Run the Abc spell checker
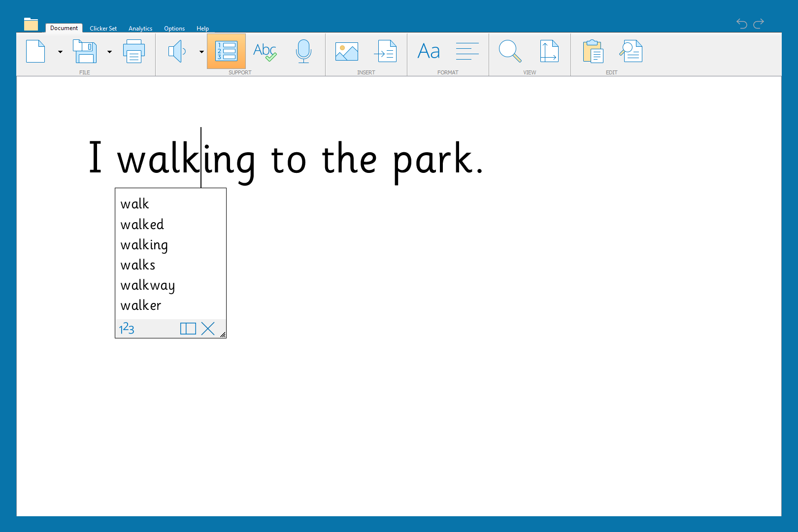 [265, 51]
